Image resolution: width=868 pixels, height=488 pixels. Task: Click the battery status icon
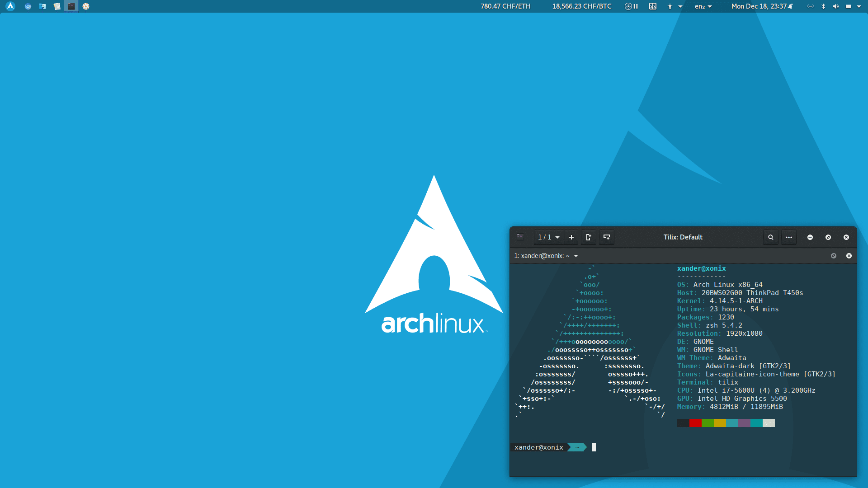pyautogui.click(x=849, y=6)
